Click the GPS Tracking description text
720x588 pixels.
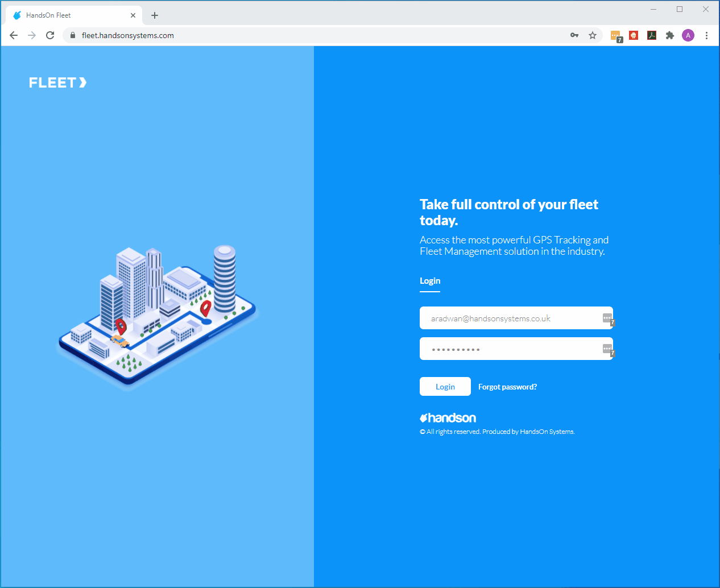point(514,246)
